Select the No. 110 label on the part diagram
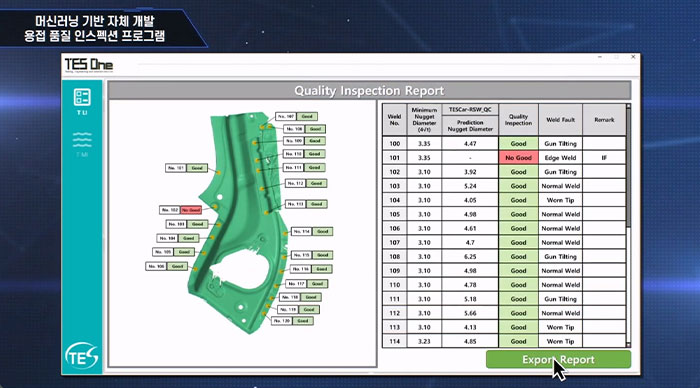This screenshot has width=700, height=388. click(x=304, y=154)
